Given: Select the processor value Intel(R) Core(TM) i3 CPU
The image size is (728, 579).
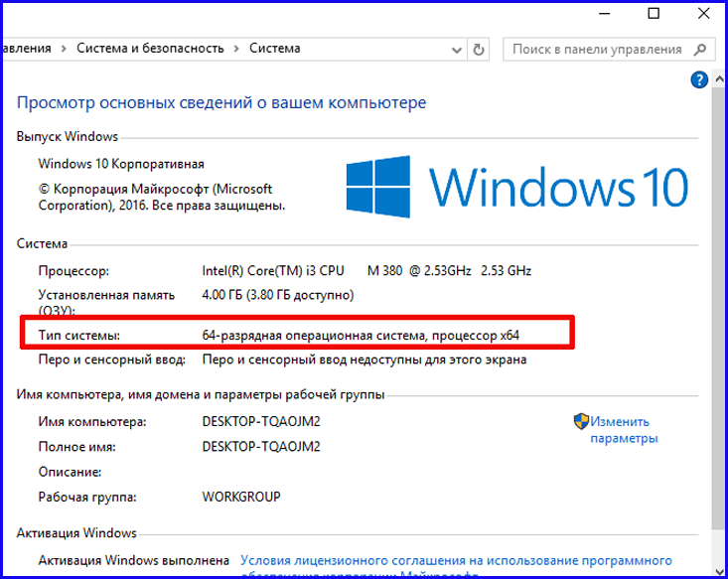Looking at the screenshot, I should pyautogui.click(x=273, y=271).
